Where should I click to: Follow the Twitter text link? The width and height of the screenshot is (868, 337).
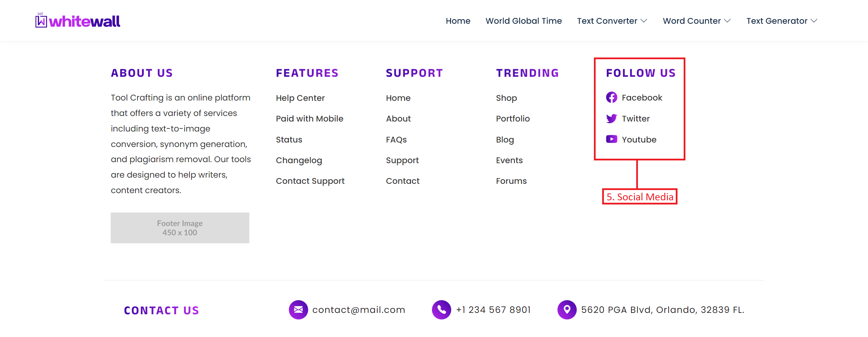tap(636, 119)
